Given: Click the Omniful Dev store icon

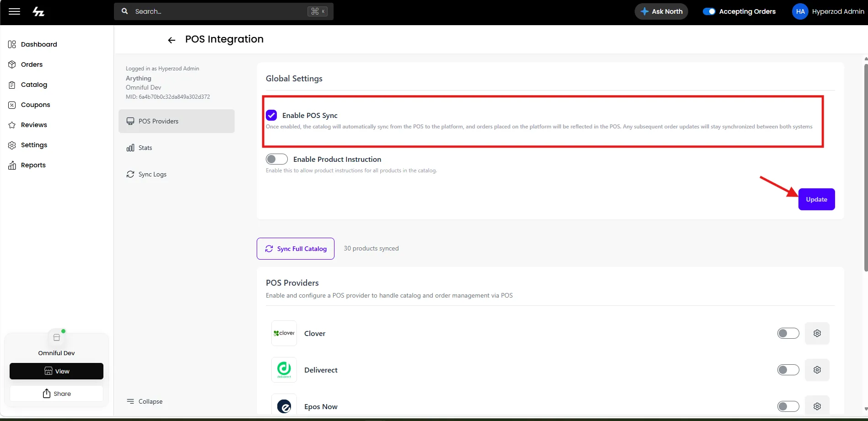Looking at the screenshot, I should pyautogui.click(x=57, y=338).
